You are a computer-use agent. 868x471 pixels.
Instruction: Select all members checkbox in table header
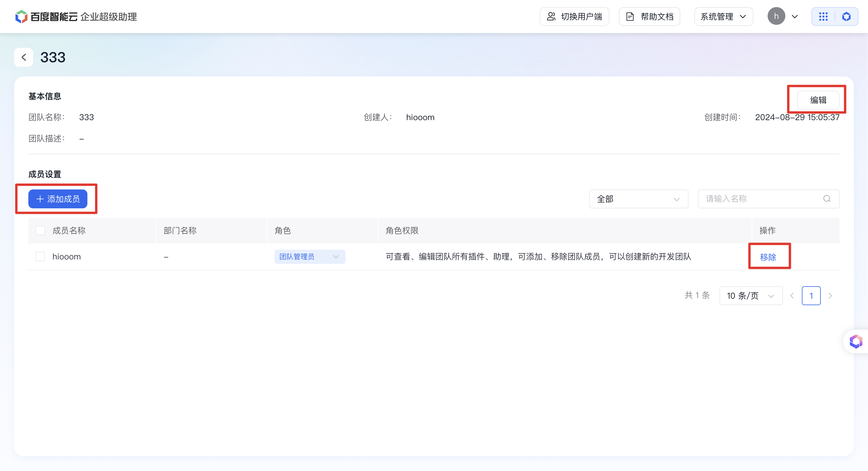40,230
